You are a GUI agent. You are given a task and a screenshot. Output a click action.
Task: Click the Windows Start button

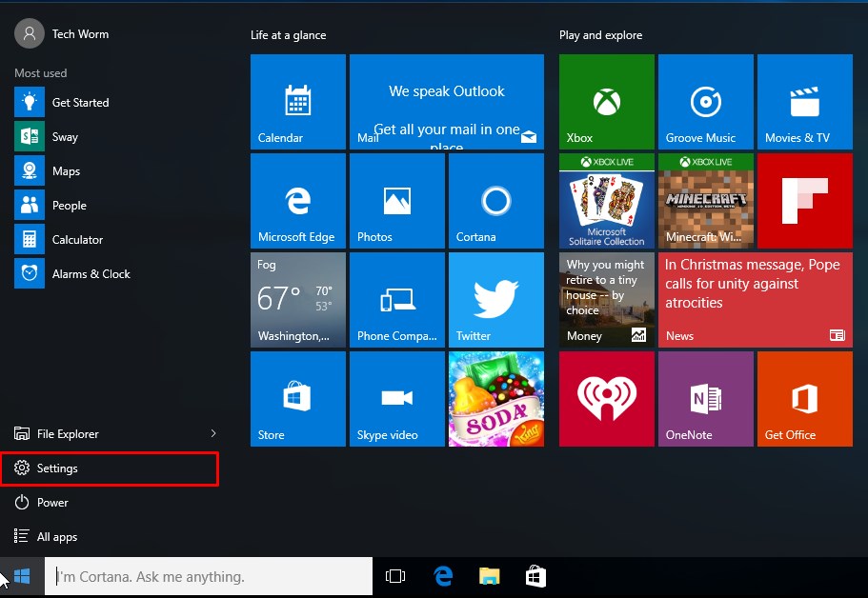[x=22, y=577]
